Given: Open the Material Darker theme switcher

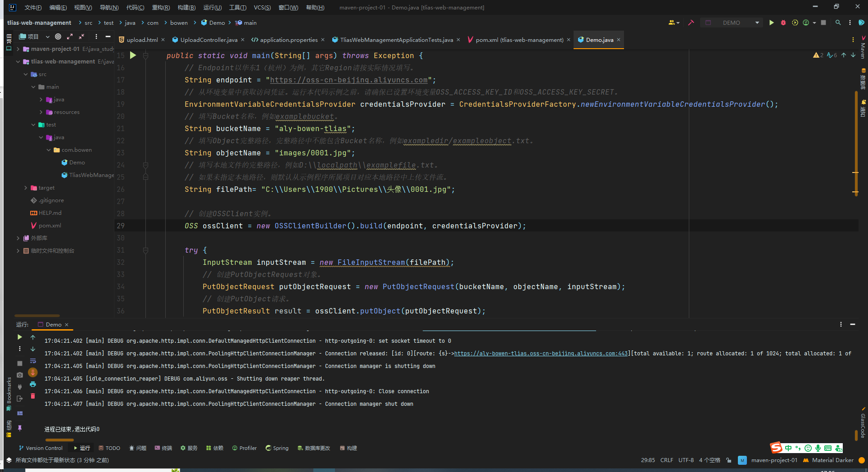Looking at the screenshot, I should [828, 460].
